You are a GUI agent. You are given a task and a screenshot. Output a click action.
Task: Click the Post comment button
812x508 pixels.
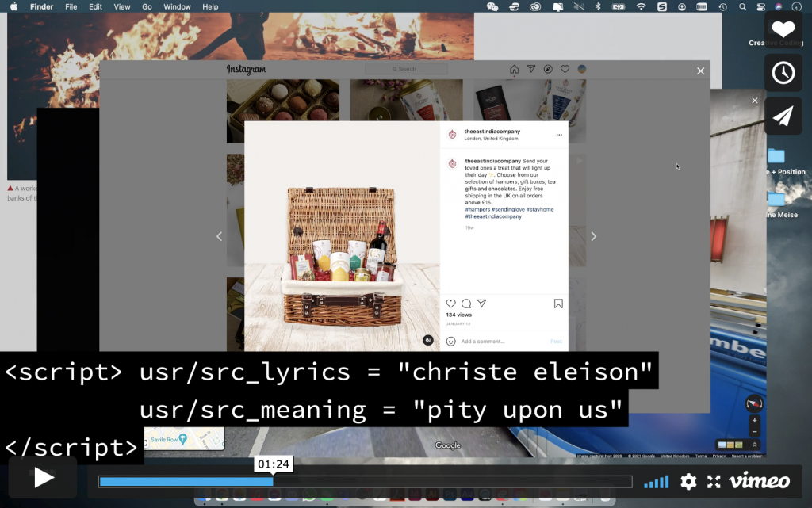[556, 342]
